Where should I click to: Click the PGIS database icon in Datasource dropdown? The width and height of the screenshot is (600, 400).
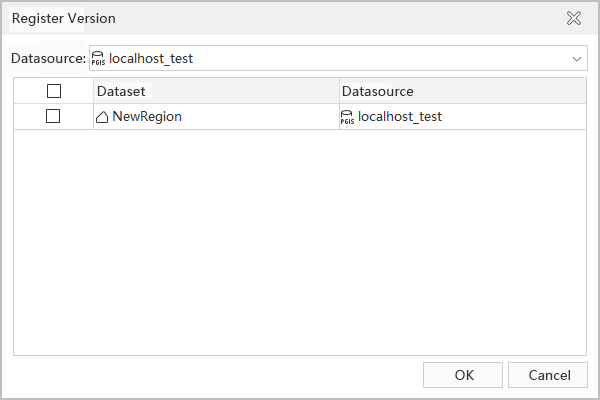98,58
